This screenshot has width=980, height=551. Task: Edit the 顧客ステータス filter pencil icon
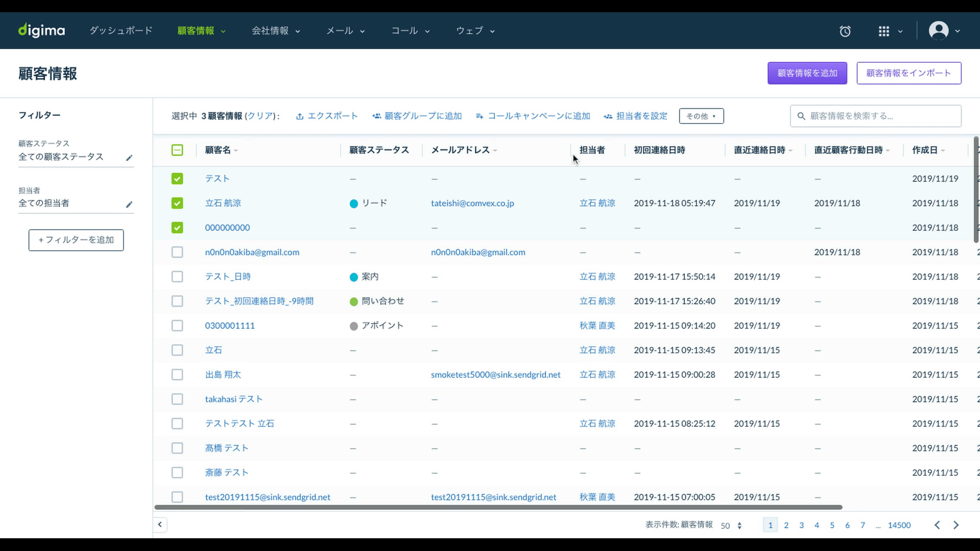tap(129, 157)
